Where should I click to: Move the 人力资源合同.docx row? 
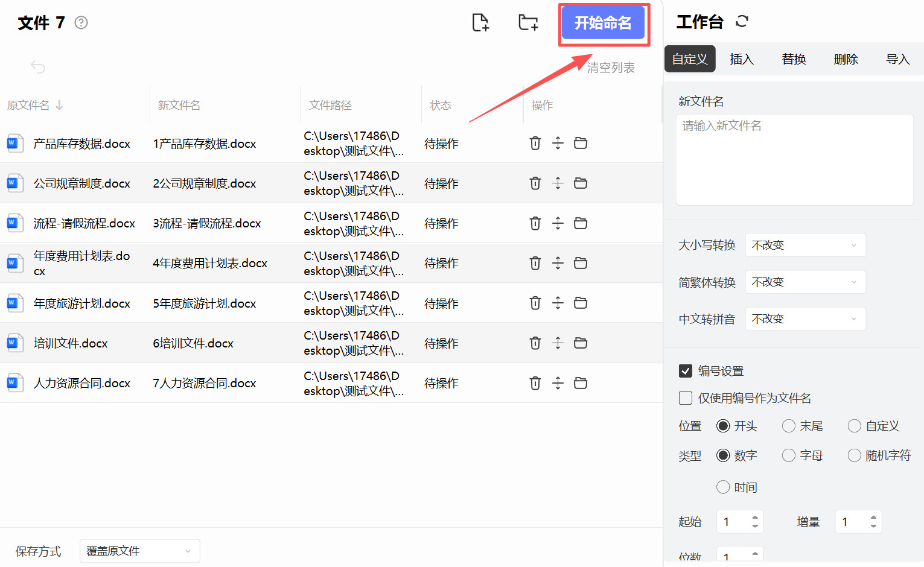click(558, 383)
